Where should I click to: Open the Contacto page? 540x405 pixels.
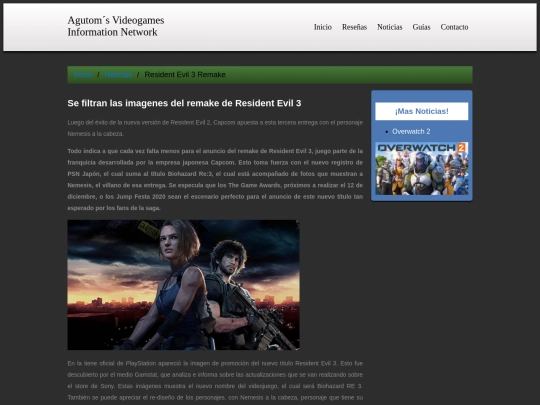click(454, 27)
